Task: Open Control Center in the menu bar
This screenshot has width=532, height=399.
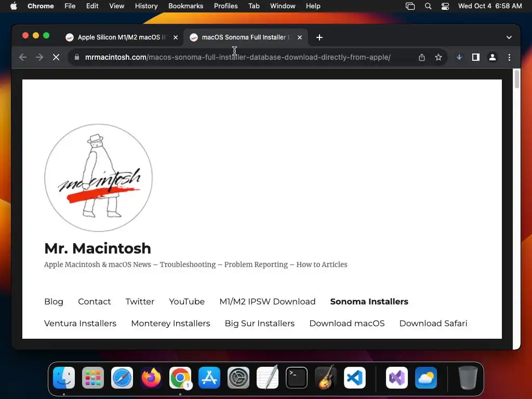Action: [445, 6]
